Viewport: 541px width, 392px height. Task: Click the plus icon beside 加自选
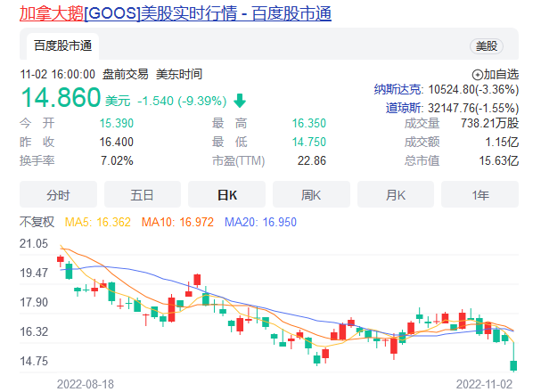pyautogui.click(x=477, y=75)
